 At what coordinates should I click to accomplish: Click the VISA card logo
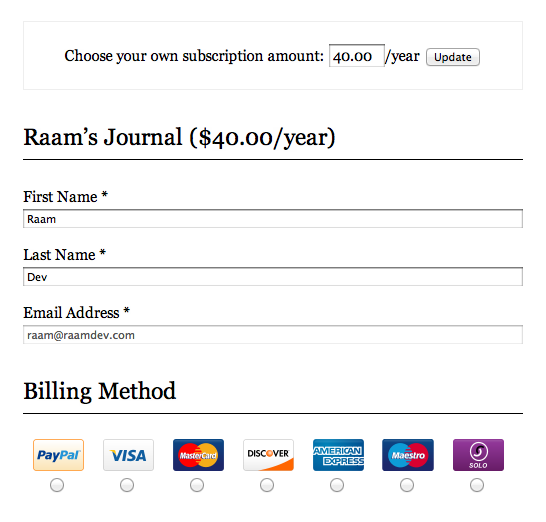[x=128, y=455]
